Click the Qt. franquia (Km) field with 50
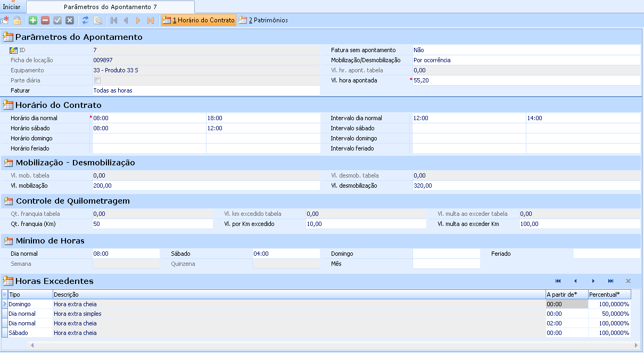Image resolution: width=644 pixels, height=353 pixels. 152,224
